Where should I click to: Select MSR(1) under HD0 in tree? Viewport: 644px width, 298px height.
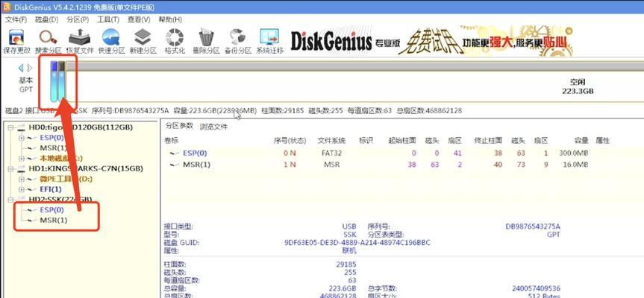point(53,148)
